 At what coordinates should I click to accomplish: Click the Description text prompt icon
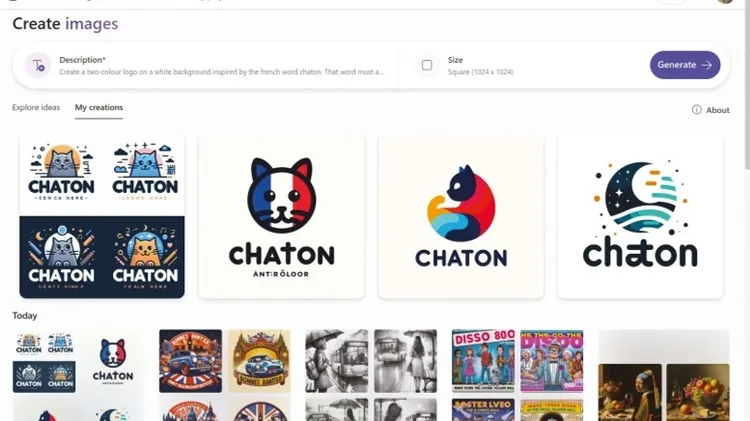point(38,65)
